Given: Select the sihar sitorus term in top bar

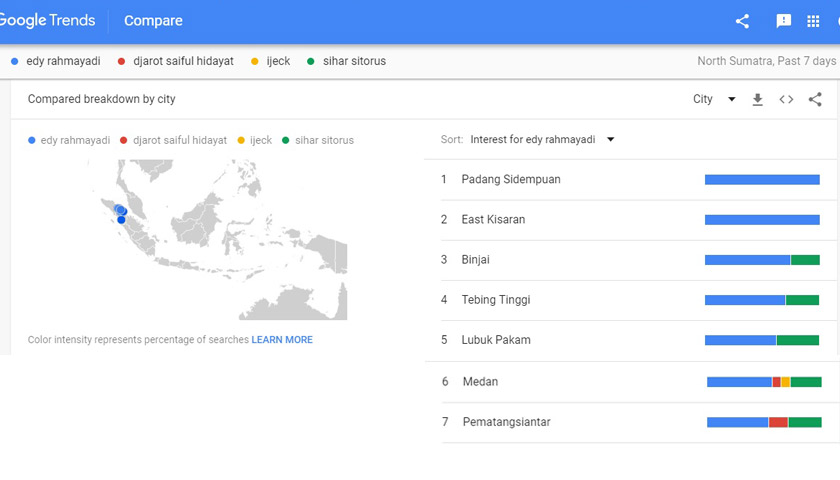Looking at the screenshot, I should click(346, 61).
